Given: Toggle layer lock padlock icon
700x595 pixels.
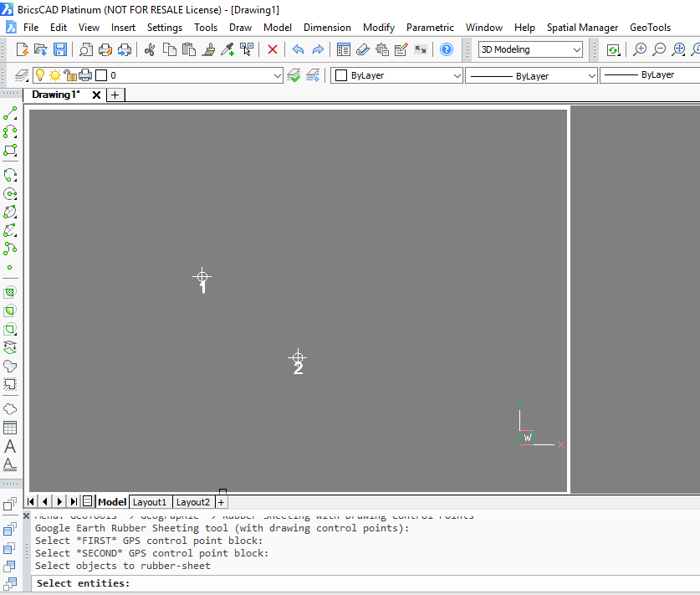Looking at the screenshot, I should [x=70, y=75].
